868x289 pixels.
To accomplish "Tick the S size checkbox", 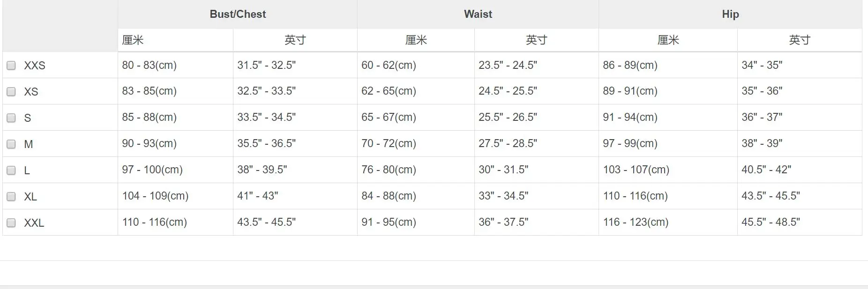I will click(x=11, y=118).
